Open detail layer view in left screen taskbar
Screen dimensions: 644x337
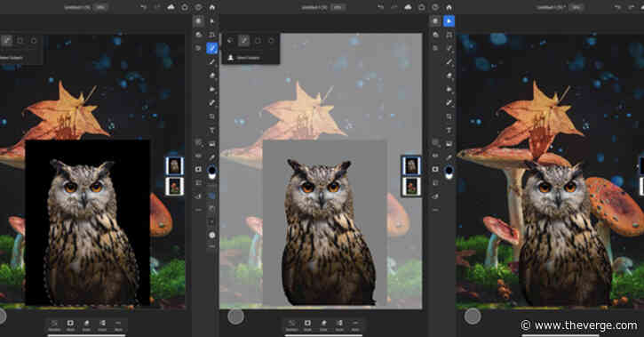pyautogui.click(x=198, y=35)
